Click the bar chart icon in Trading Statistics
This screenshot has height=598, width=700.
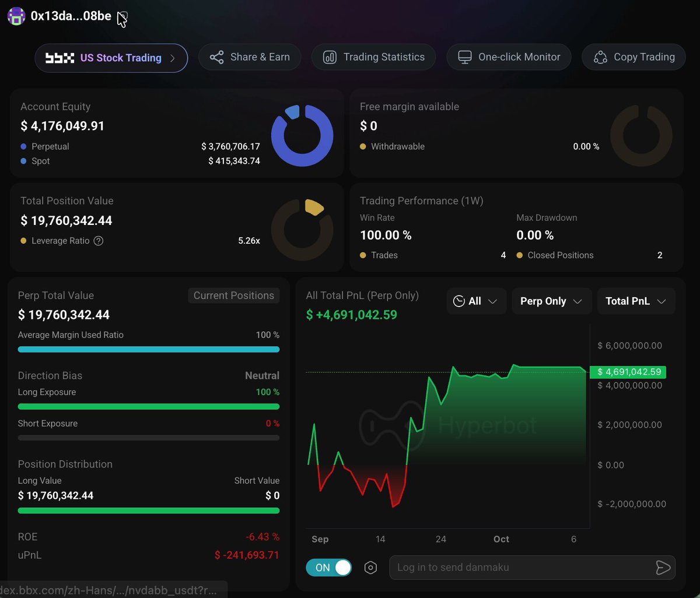(x=330, y=57)
